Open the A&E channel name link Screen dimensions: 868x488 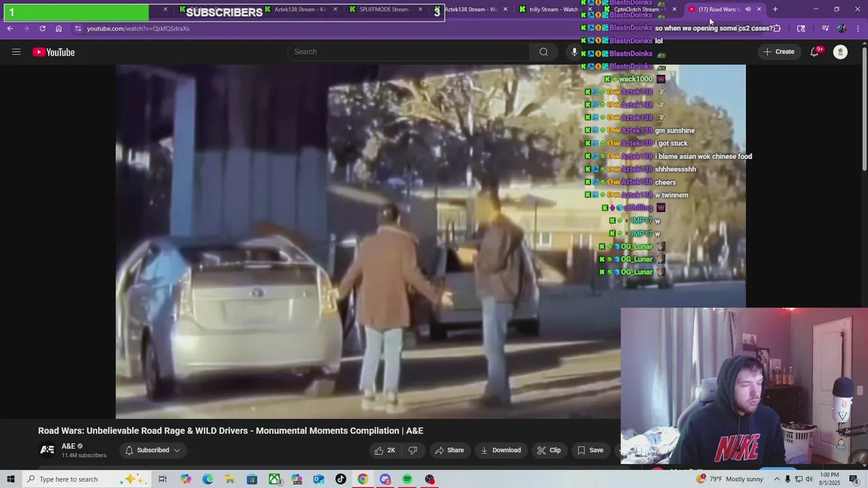[68, 446]
